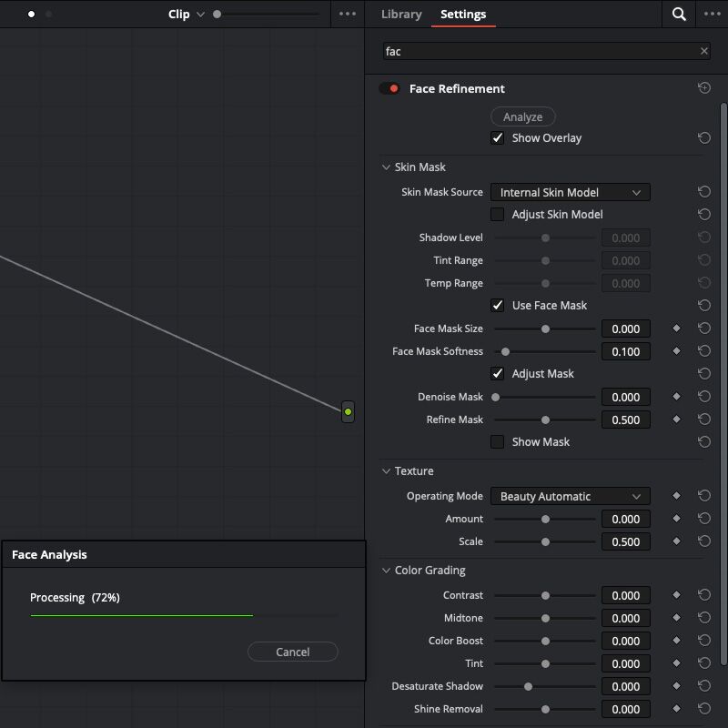This screenshot has width=728, height=728.
Task: Click the search magnifier icon in effects panel
Action: pyautogui.click(x=678, y=14)
